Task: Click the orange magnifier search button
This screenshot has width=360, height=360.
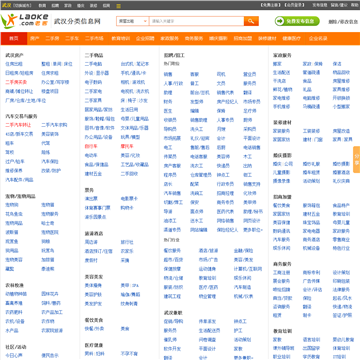Action: tap(251, 21)
